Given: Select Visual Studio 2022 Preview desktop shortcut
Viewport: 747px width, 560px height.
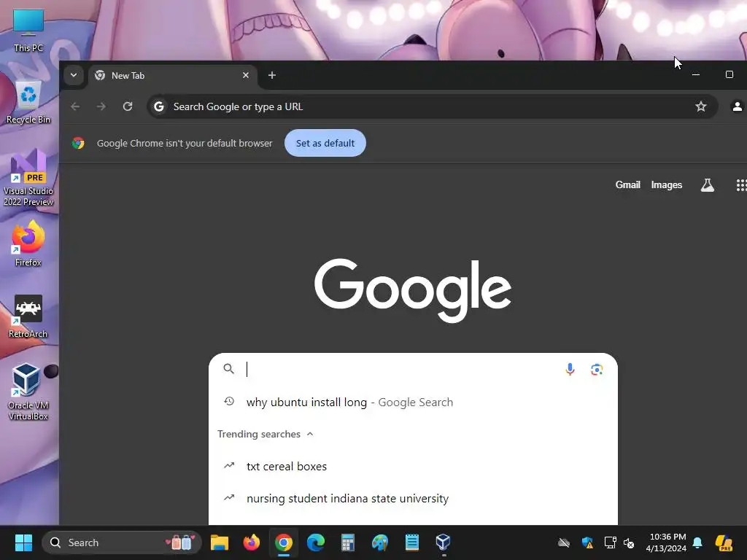Looking at the screenshot, I should coord(28,178).
